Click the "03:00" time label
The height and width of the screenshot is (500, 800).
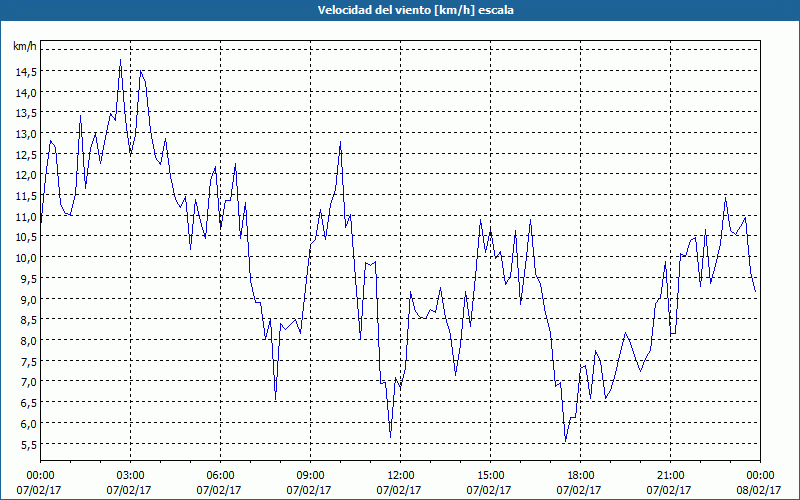click(x=129, y=476)
